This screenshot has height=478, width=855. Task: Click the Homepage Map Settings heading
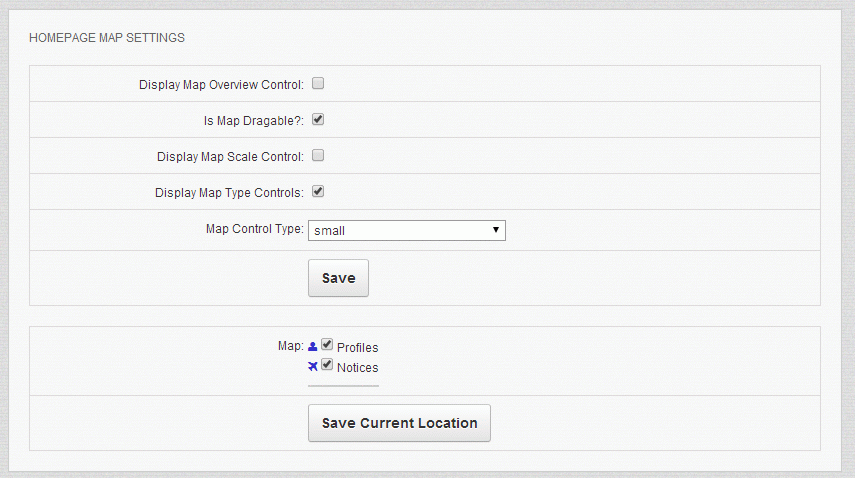tap(107, 38)
